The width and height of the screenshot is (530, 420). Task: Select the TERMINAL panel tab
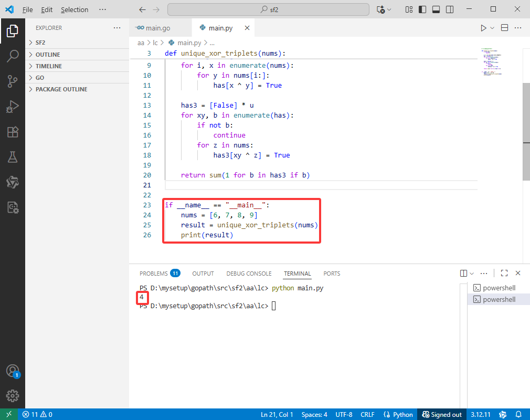tap(297, 273)
